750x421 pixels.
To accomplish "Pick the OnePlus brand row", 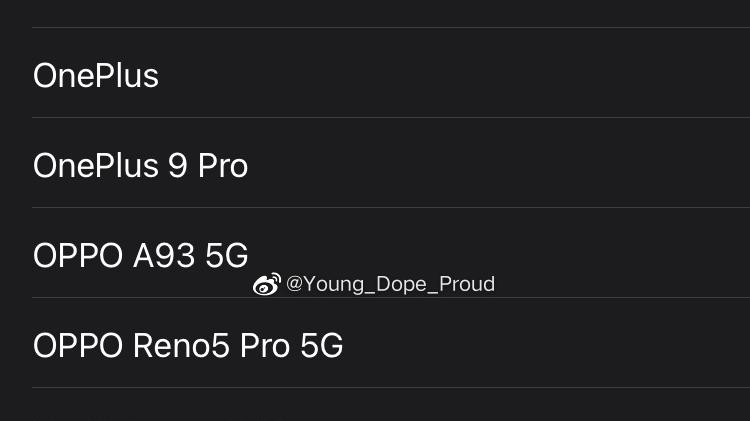I will (96, 76).
